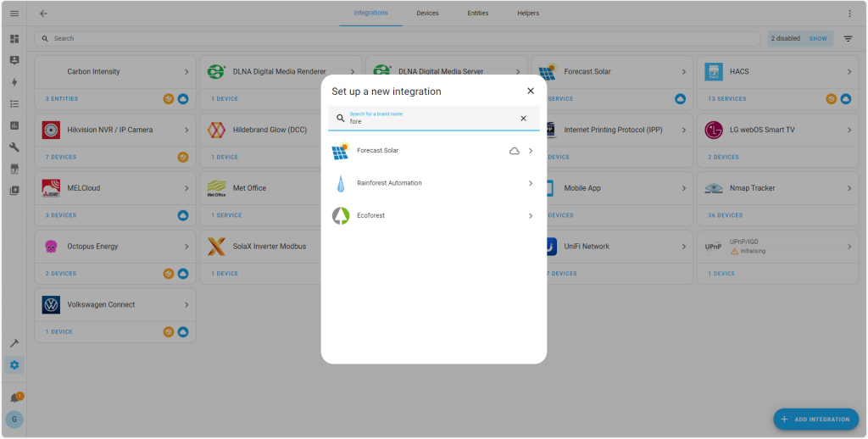Open the Logbook list sidebar icon
This screenshot has width=868, height=439.
coord(14,103)
